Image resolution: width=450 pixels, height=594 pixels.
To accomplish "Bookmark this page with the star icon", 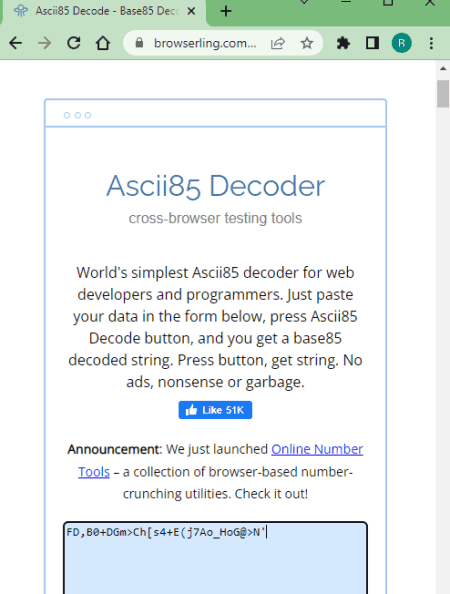I will pos(307,43).
